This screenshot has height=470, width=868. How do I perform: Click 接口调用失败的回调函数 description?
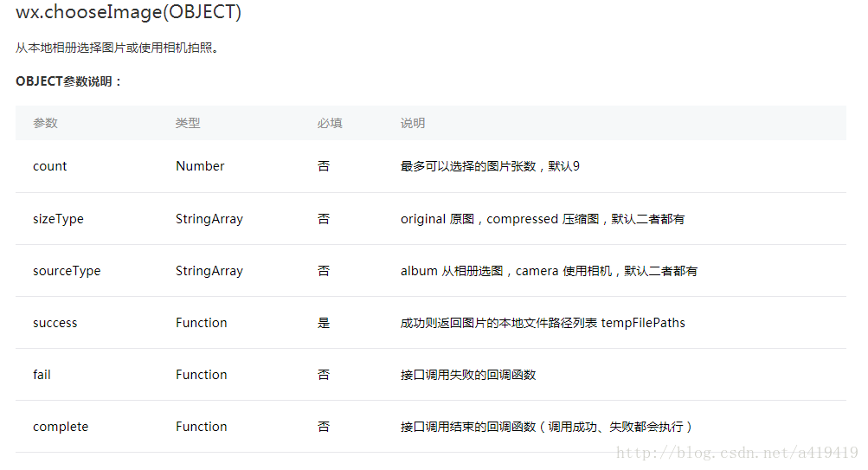tap(468, 375)
